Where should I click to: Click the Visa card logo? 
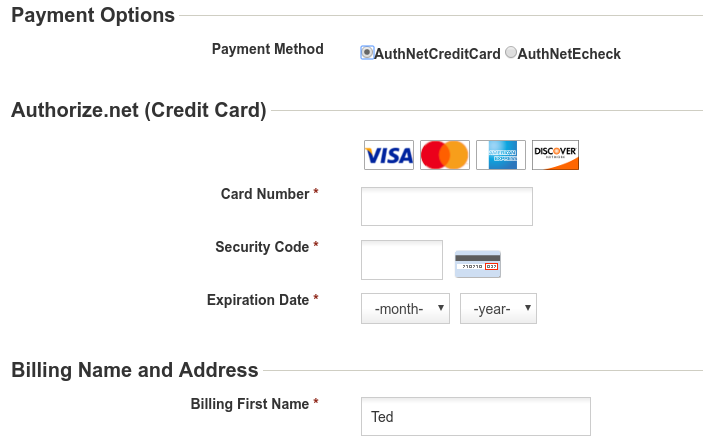[389, 155]
